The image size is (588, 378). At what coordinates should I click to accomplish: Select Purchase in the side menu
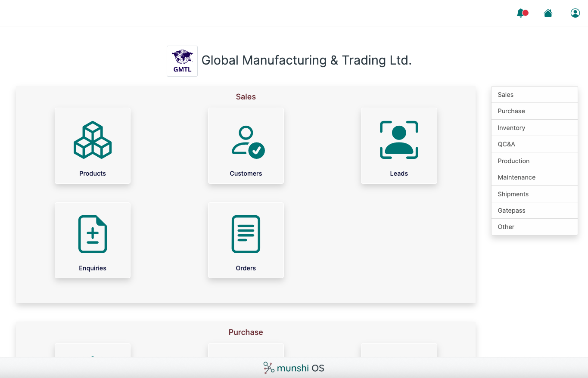[x=534, y=111]
